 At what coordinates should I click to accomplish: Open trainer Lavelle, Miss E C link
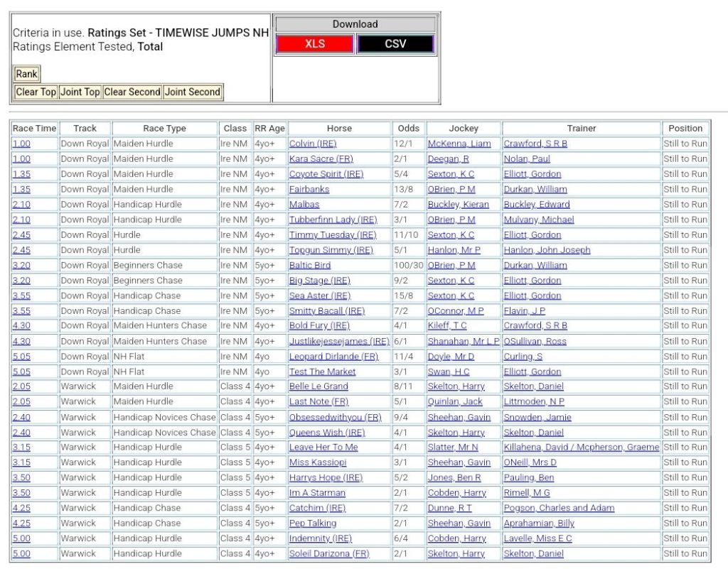pyautogui.click(x=537, y=538)
